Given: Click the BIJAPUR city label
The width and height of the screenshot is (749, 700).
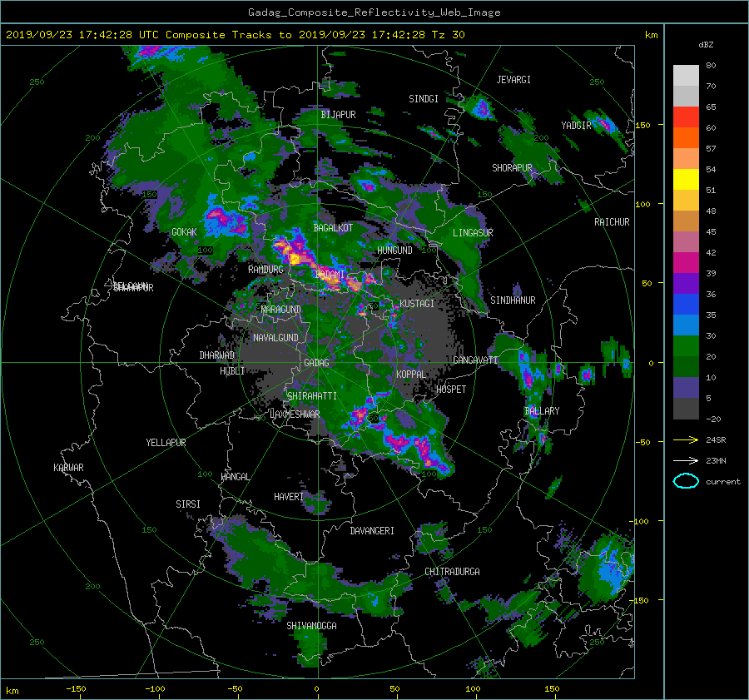Looking at the screenshot, I should [338, 115].
